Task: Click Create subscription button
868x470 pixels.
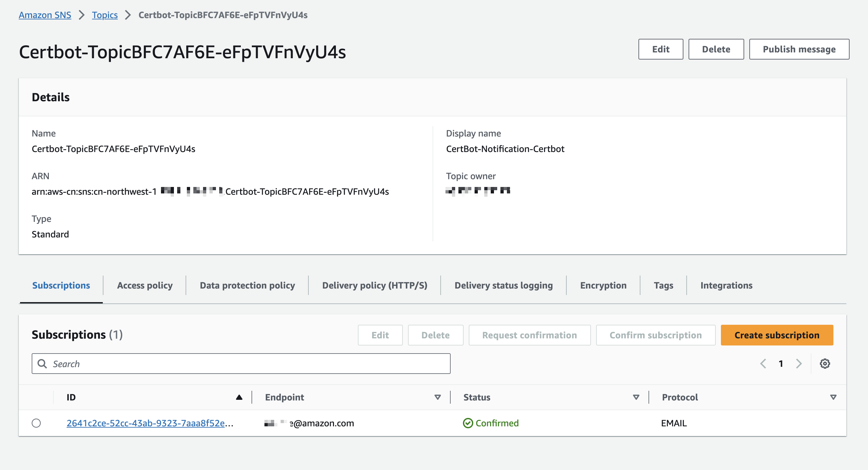Action: 777,335
